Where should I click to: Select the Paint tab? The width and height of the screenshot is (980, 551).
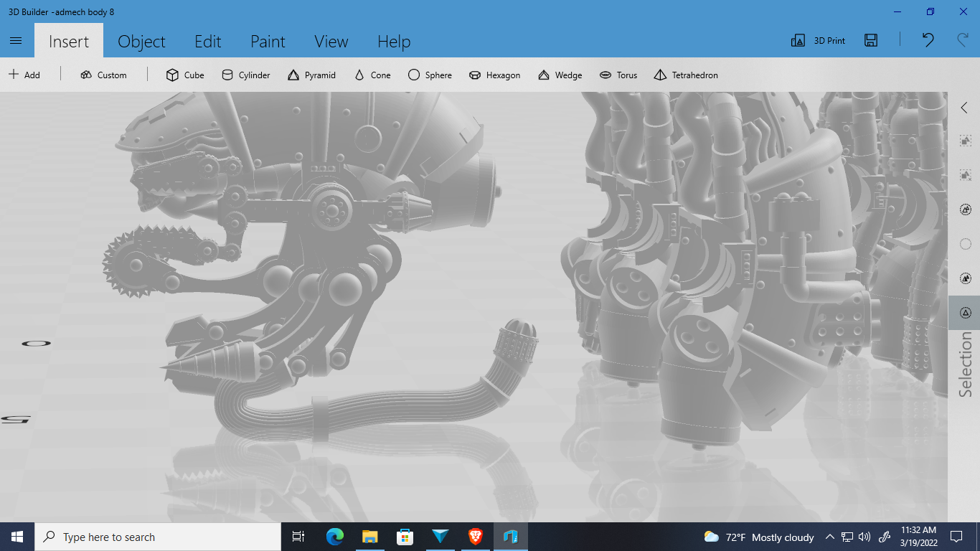click(x=268, y=41)
